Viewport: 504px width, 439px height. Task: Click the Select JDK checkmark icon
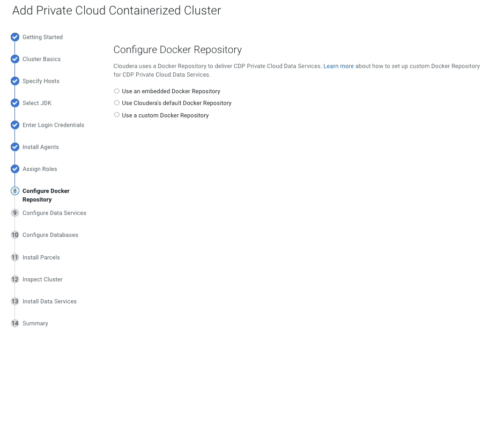point(15,103)
